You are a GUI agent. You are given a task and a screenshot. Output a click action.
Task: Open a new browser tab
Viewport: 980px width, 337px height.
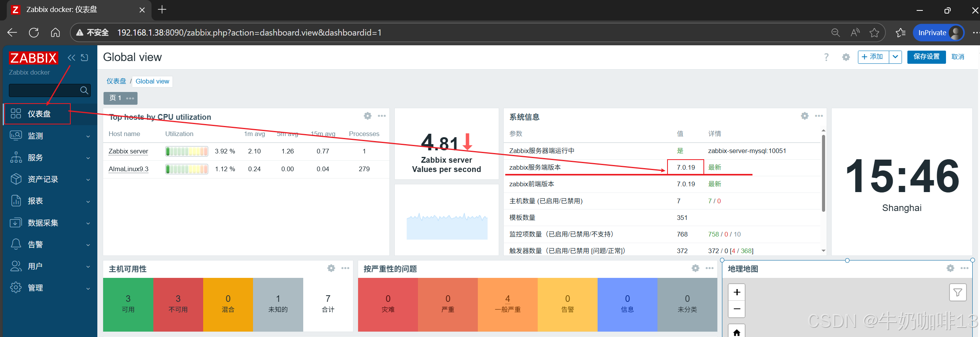pos(162,10)
